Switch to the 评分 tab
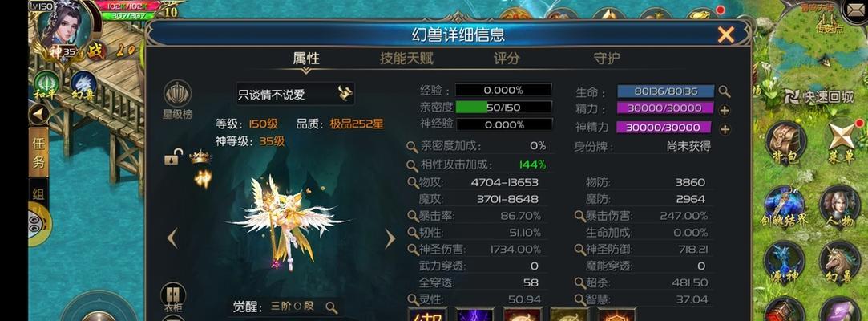This screenshot has height=321, width=868. 507,59
